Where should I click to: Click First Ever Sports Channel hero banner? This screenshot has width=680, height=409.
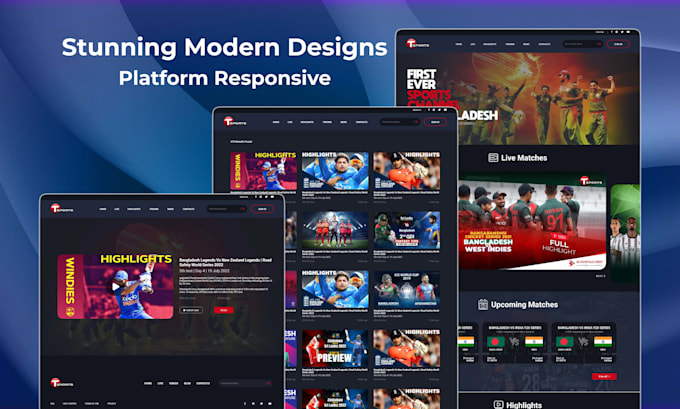point(518,99)
